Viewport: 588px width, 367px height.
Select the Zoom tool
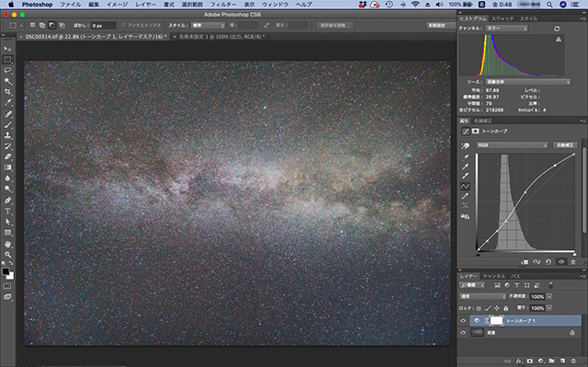pos(7,255)
